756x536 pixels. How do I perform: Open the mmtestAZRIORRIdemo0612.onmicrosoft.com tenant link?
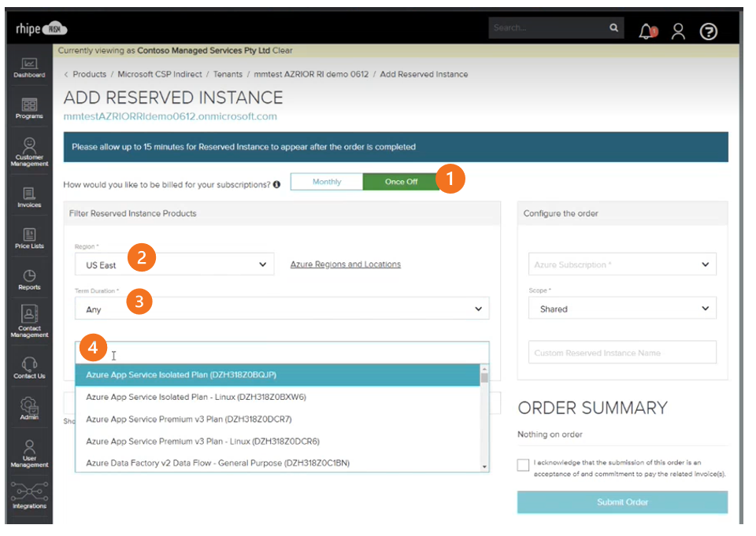(170, 116)
